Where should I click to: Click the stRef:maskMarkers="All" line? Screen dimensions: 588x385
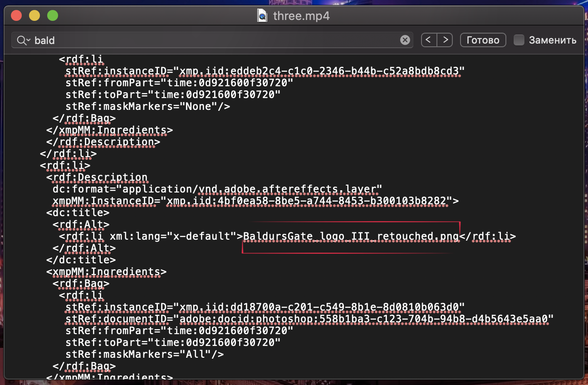[x=145, y=354]
